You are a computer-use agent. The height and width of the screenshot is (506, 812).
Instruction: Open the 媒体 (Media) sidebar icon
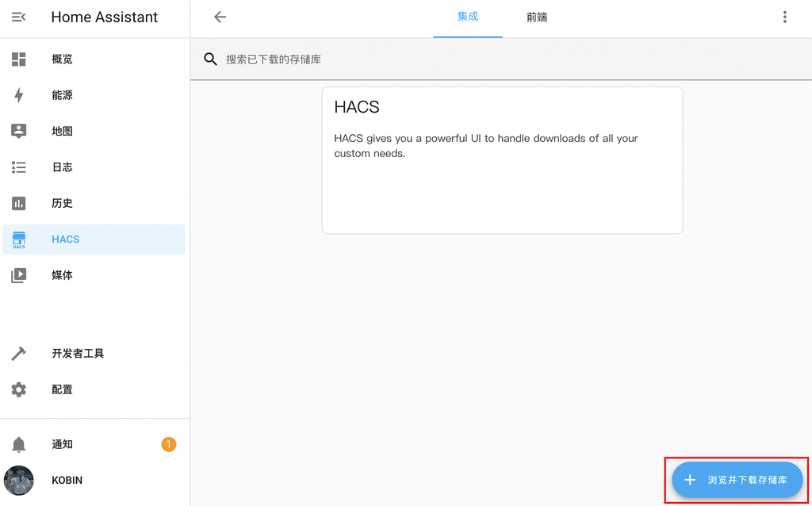[x=19, y=275]
